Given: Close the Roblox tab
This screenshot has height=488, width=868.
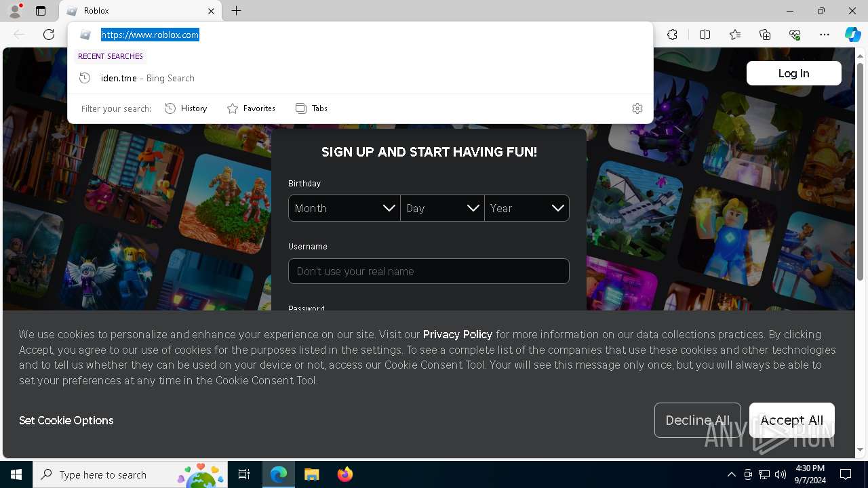Looking at the screenshot, I should click(211, 11).
